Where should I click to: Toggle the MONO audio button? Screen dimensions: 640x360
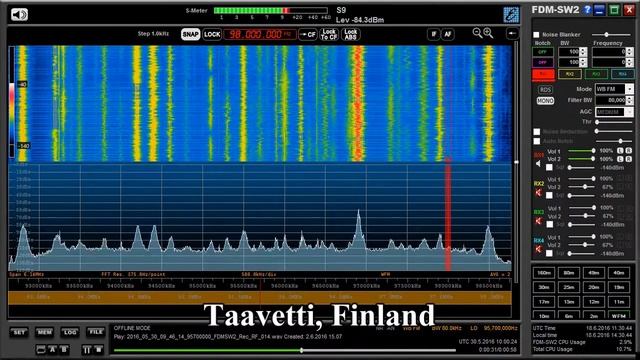[x=545, y=100]
